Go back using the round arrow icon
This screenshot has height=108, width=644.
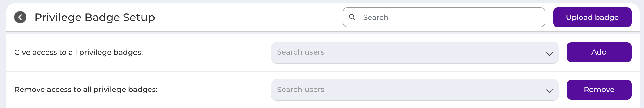20,17
